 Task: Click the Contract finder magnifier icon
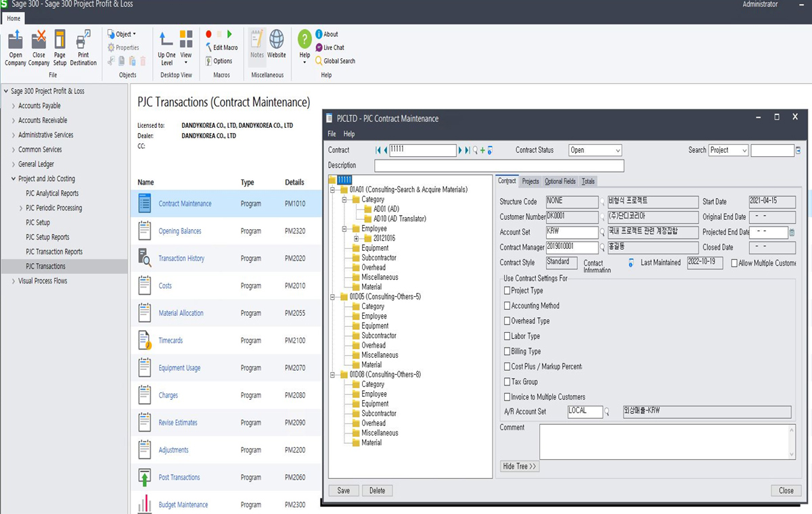coord(475,150)
